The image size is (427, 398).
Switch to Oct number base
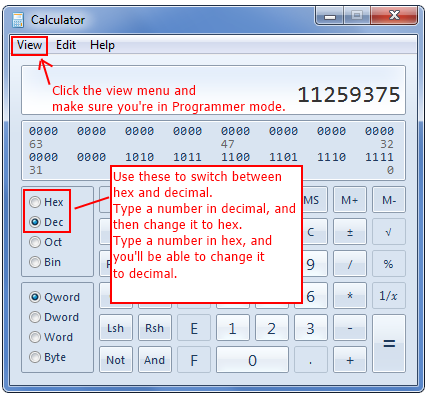coord(45,242)
